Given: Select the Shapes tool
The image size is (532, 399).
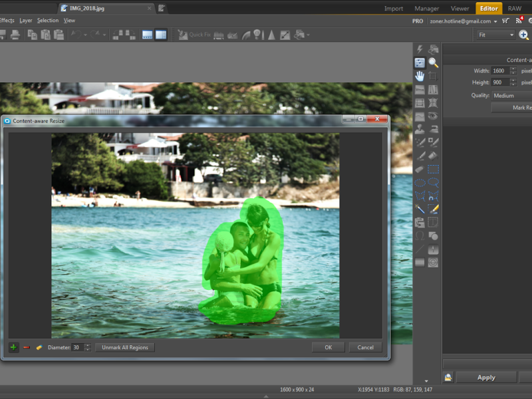Looking at the screenshot, I should [433, 235].
